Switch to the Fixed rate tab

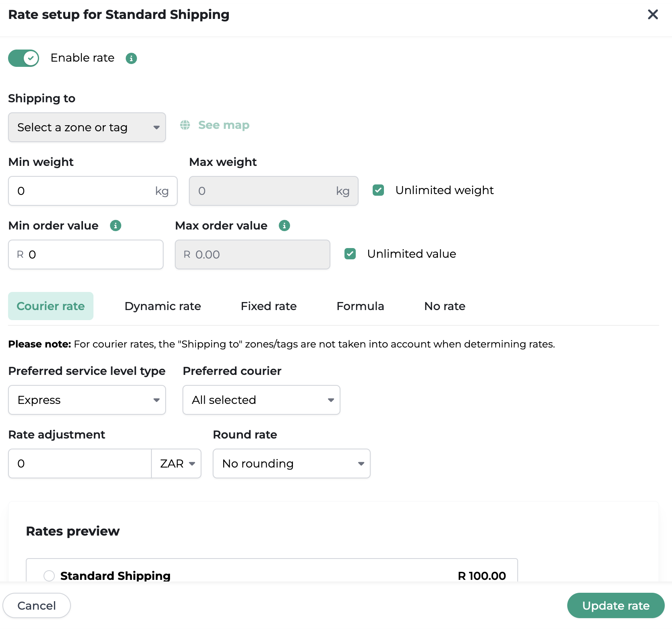click(x=269, y=306)
